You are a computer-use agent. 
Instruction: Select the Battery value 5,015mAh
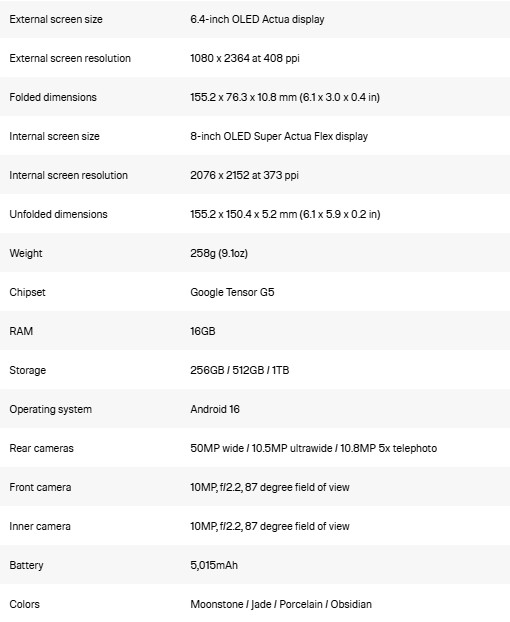tap(214, 565)
